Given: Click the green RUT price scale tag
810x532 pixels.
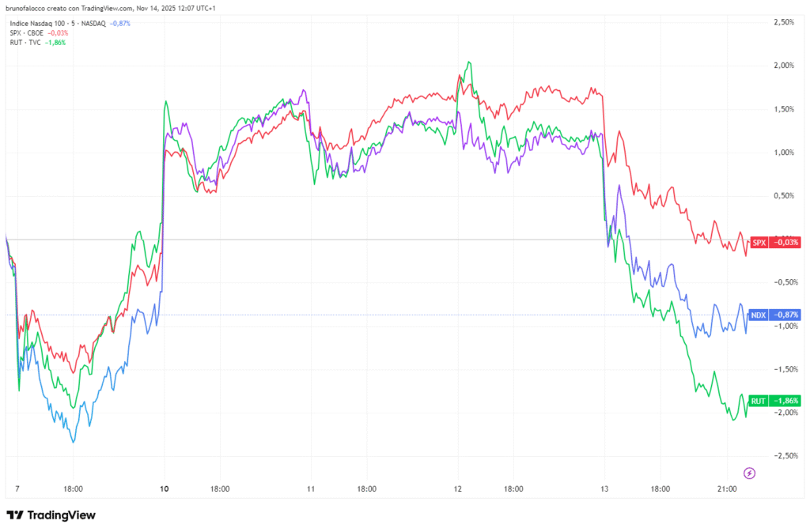Looking at the screenshot, I should pyautogui.click(x=759, y=401).
